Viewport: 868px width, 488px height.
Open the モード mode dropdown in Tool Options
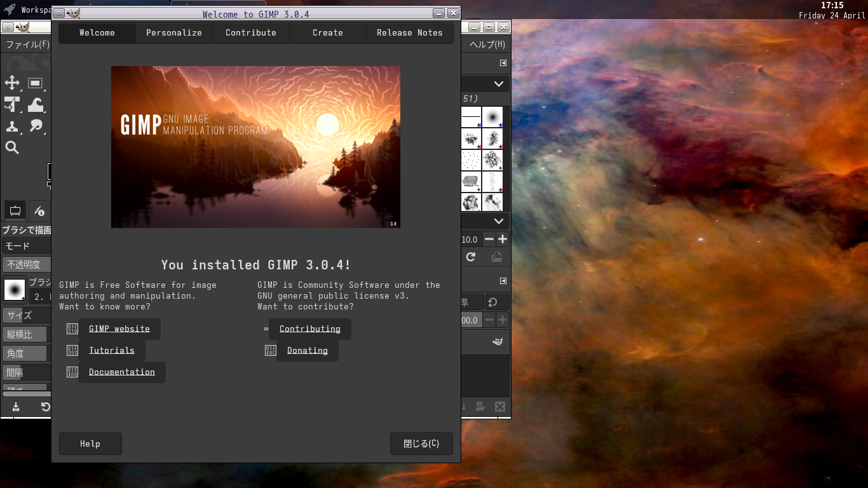pos(27,246)
